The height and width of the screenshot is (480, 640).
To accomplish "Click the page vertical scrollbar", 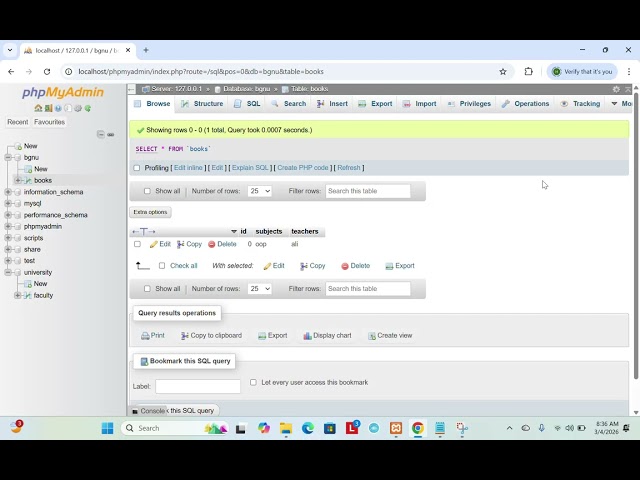I will (x=636, y=235).
